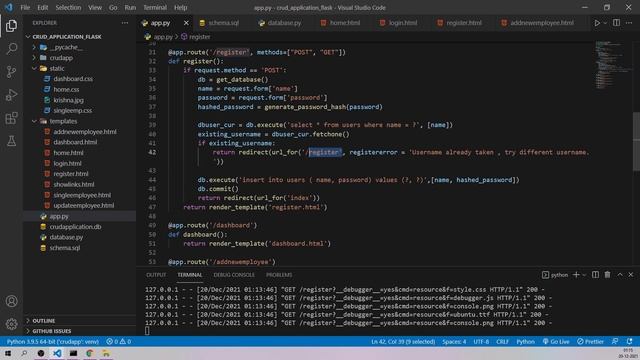Open the run button dropdown arrow
The image size is (640, 360).
605,23
